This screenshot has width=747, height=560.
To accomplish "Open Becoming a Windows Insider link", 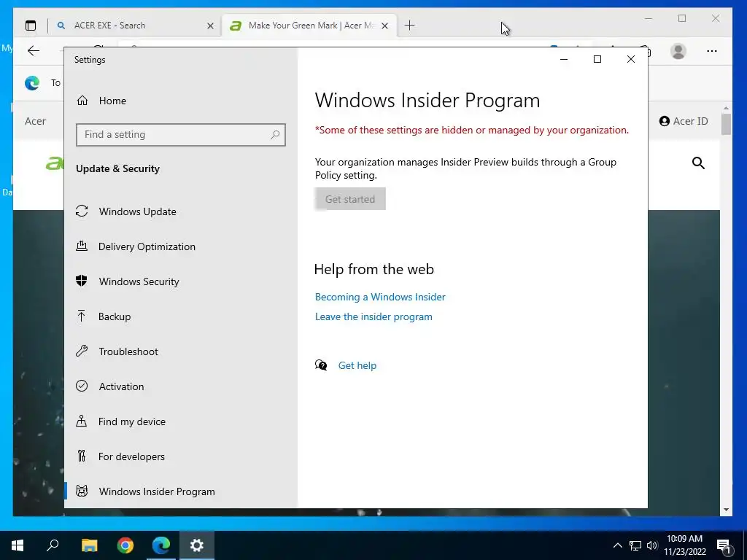I will pos(380,297).
